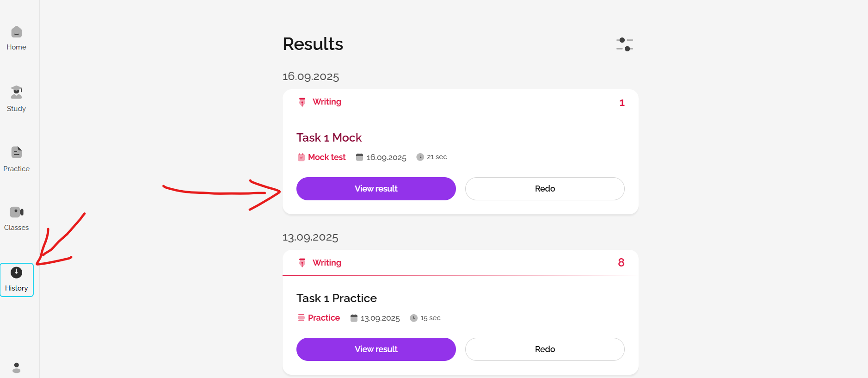View result for Task 1 Practice
This screenshot has width=868, height=378.
(x=376, y=349)
